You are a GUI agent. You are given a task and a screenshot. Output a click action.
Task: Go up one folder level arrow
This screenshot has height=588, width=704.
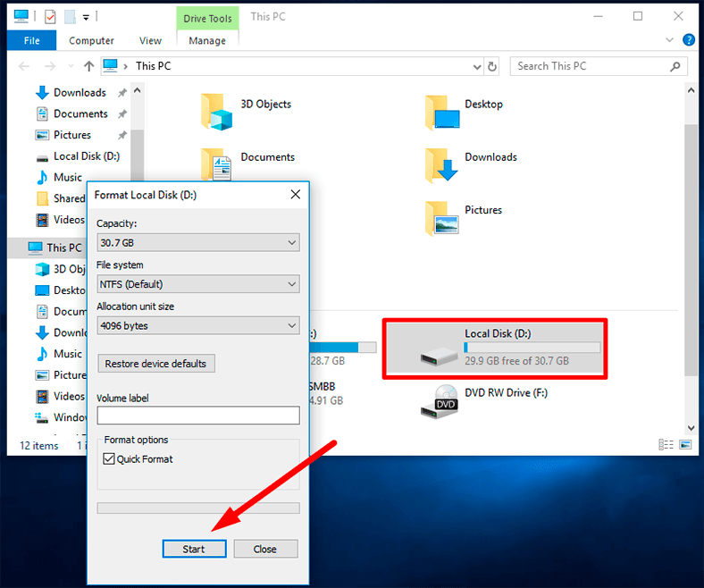89,66
